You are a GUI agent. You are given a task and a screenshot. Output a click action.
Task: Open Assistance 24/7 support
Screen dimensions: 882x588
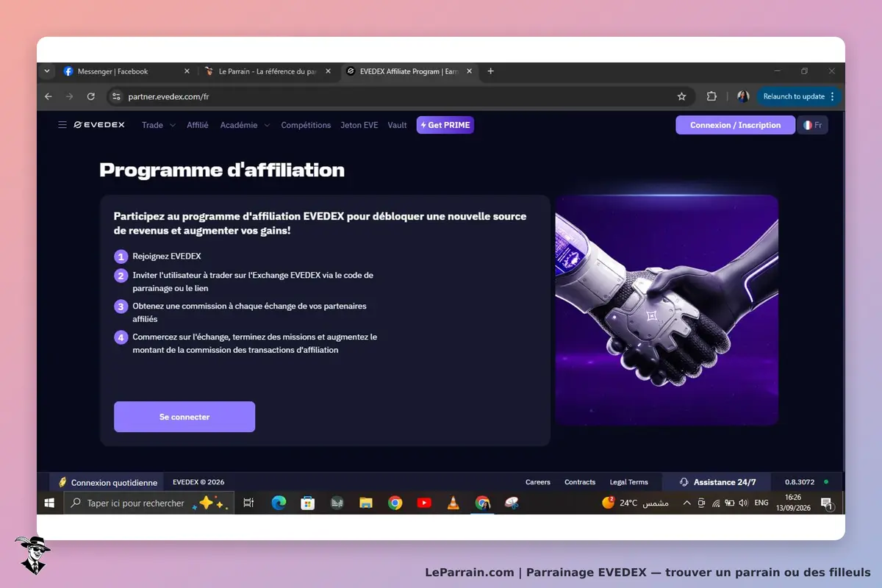coord(717,482)
